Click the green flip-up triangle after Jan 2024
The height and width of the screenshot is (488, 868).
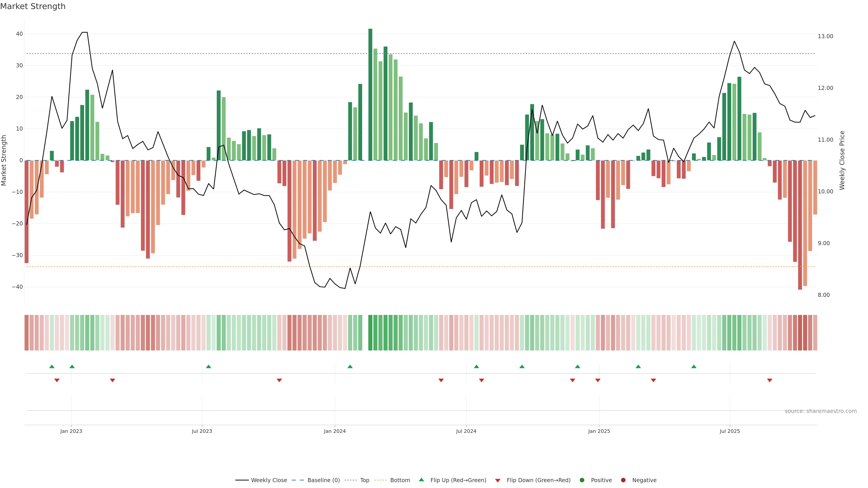[350, 366]
